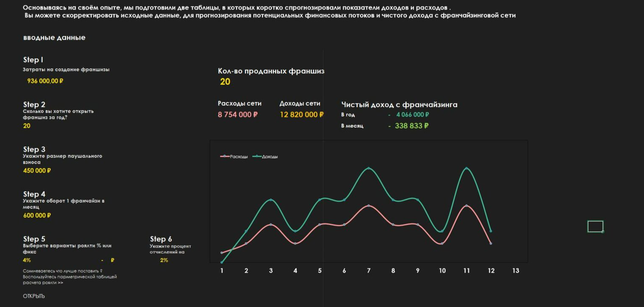Select the 450 000 ₽ lump-sum fee value

coord(37,170)
